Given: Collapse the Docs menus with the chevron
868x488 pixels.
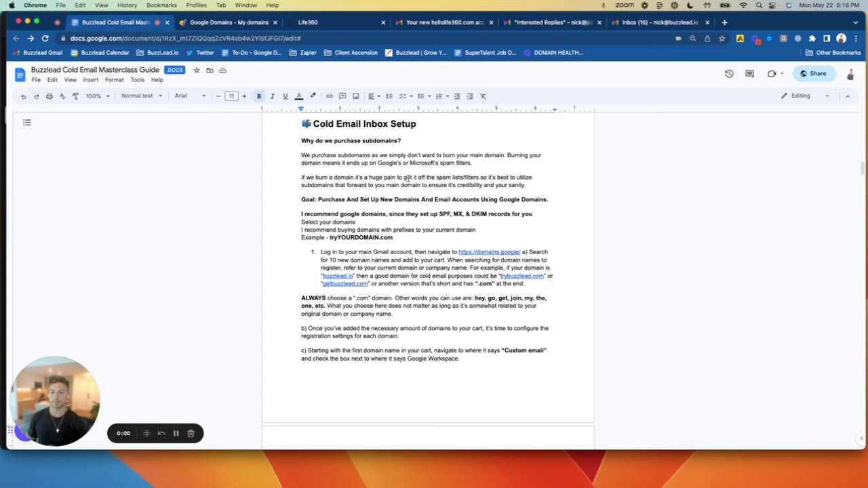Looking at the screenshot, I should point(847,96).
